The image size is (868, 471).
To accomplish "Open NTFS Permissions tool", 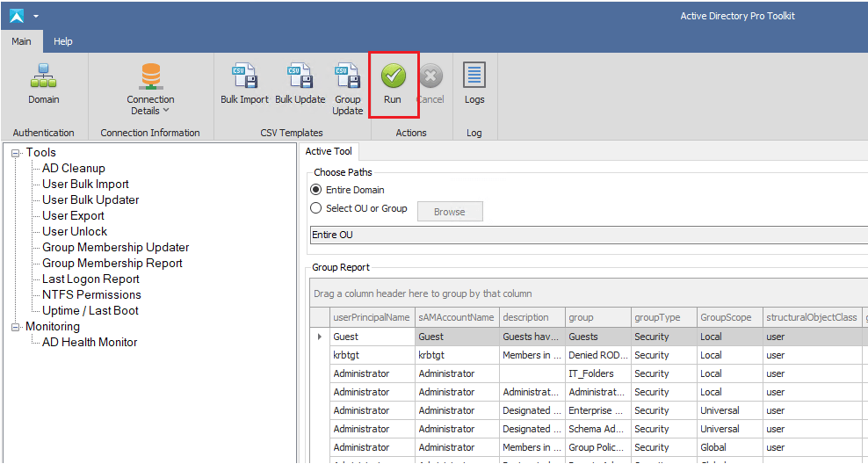I will click(91, 295).
